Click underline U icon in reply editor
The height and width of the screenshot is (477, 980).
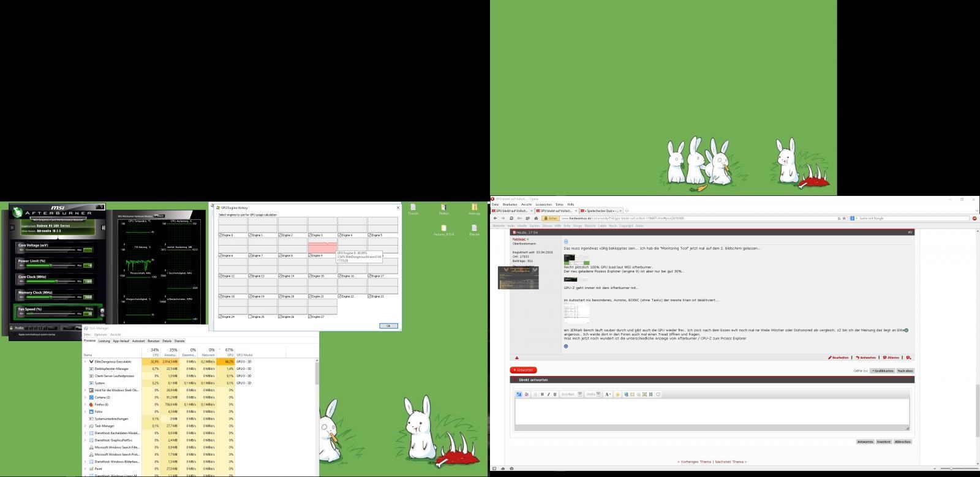[555, 394]
